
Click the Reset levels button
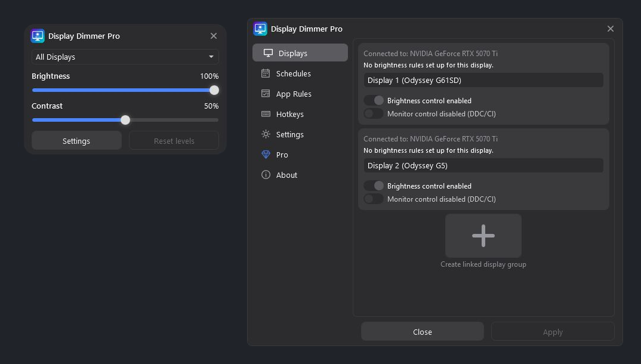coord(174,141)
